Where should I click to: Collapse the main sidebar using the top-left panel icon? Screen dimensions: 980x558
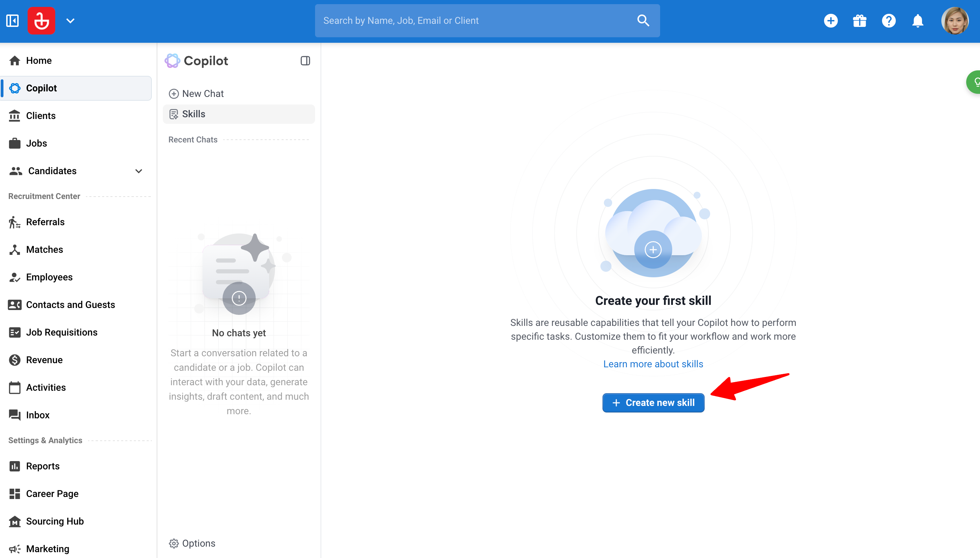coord(13,21)
